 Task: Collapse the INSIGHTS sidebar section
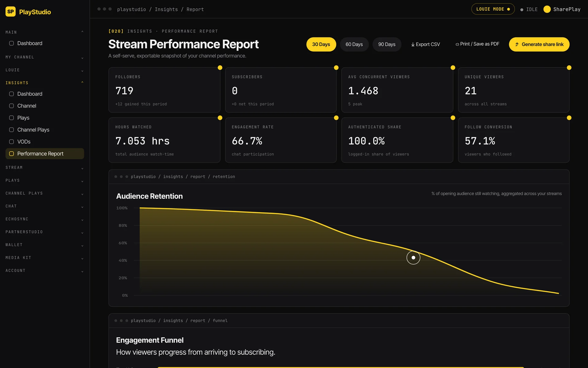[x=44, y=83]
